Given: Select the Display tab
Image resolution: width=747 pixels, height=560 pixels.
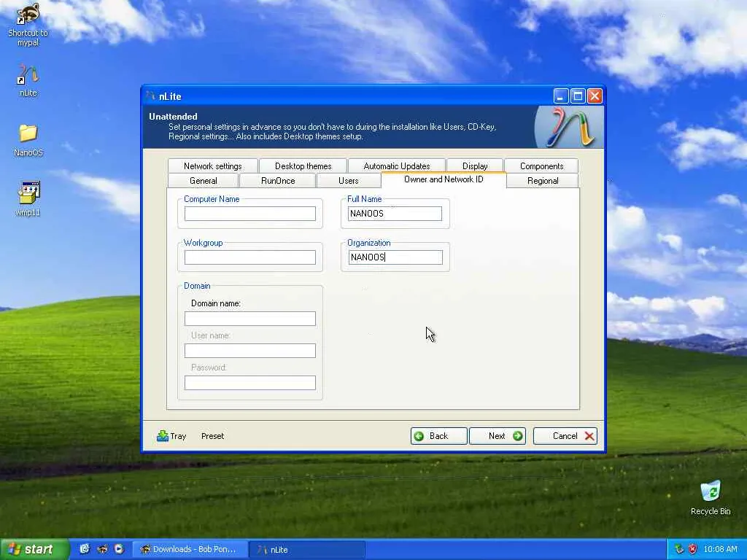Looking at the screenshot, I should point(475,166).
